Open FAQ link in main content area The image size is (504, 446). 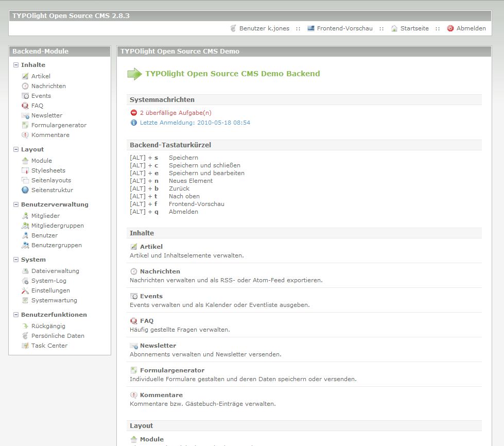tap(147, 321)
